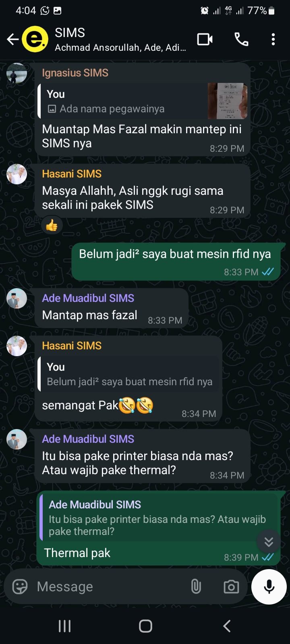Viewport: 290px width, 644px height.
Task: Open Android recent apps navigation button
Action: (64, 626)
